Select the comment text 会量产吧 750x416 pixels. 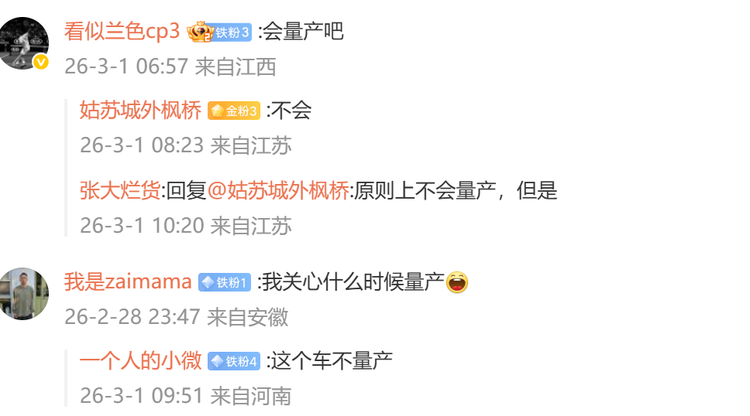(x=303, y=32)
